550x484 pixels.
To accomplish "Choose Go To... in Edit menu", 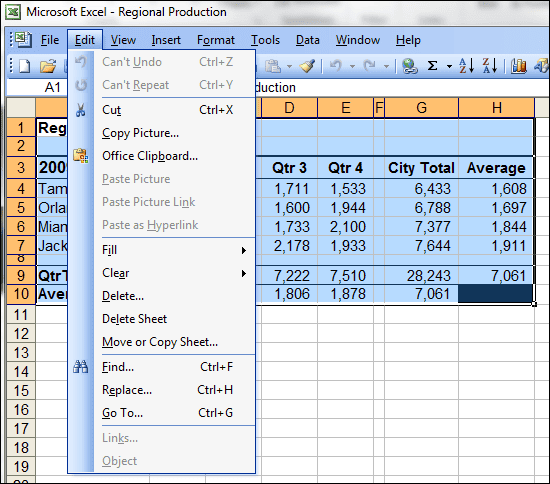I will [174, 413].
